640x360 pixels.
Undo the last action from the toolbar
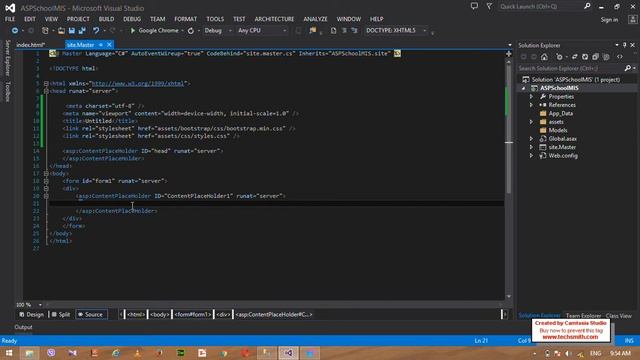tap(96, 31)
